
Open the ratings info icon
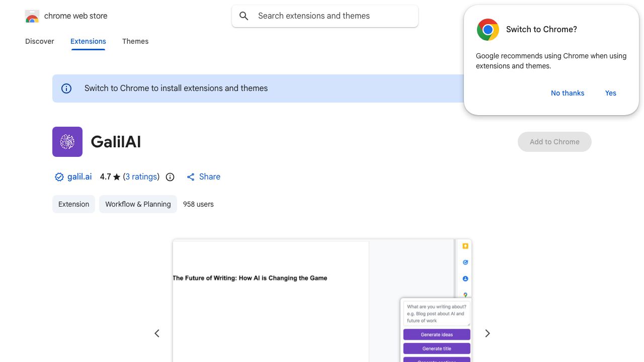(x=170, y=177)
